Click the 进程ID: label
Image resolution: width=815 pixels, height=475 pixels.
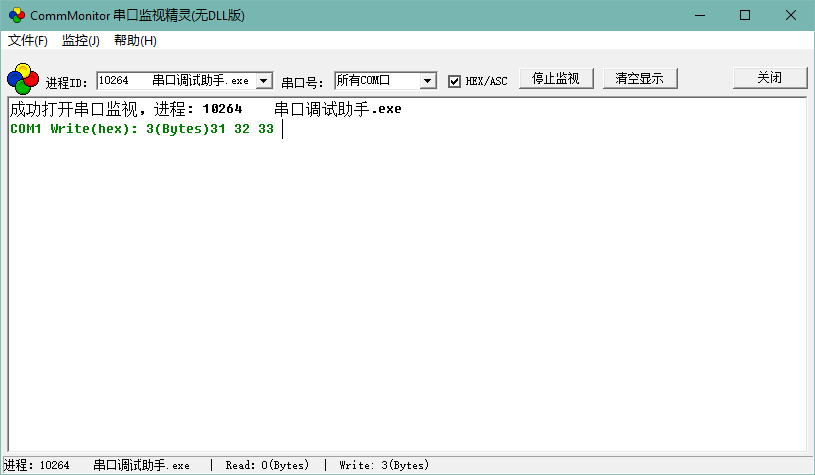tap(67, 83)
